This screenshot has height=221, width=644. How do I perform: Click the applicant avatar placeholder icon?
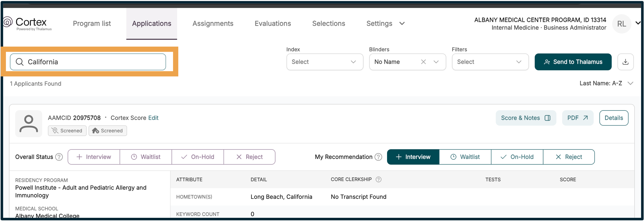click(x=28, y=124)
